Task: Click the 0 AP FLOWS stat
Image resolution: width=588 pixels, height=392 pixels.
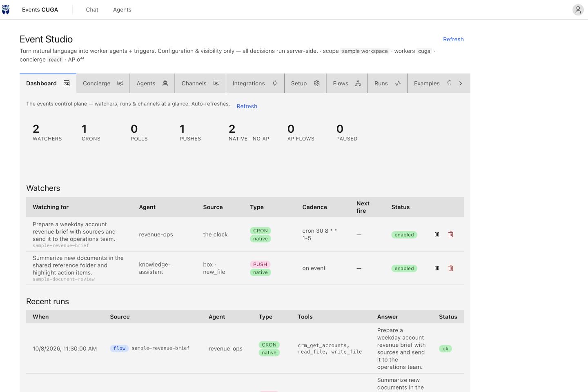Action: click(301, 133)
